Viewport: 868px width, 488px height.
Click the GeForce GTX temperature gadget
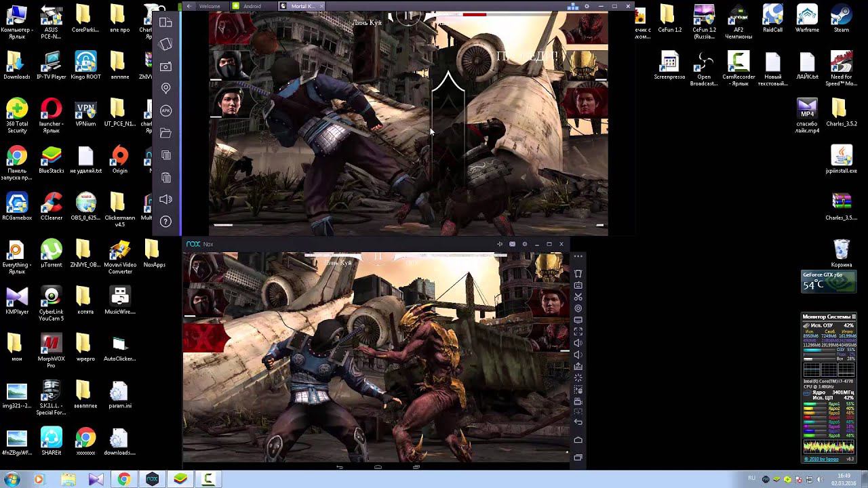pyautogui.click(x=828, y=281)
